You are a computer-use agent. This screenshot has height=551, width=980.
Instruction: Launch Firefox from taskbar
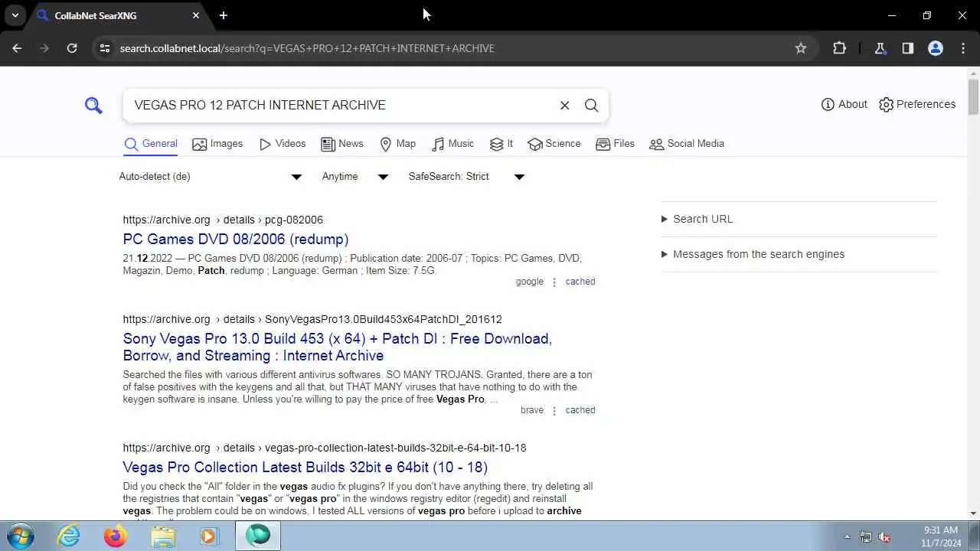click(116, 536)
